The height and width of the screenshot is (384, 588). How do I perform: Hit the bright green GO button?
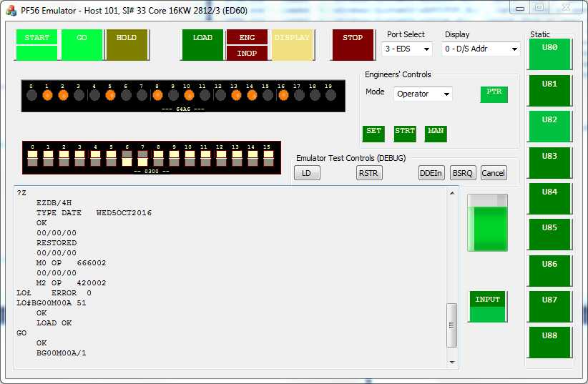coord(82,44)
